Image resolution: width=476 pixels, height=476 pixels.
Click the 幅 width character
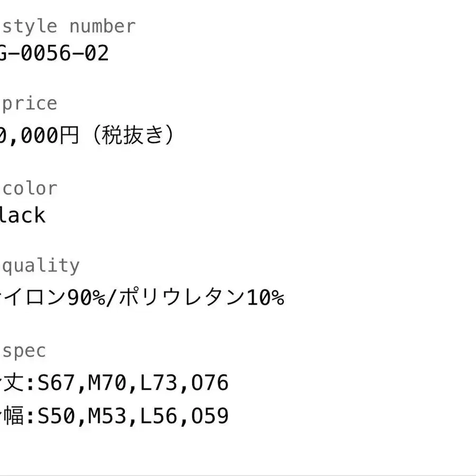13,415
